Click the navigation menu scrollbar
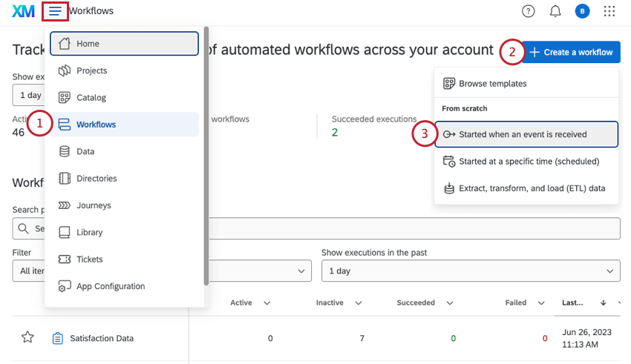 [206, 156]
